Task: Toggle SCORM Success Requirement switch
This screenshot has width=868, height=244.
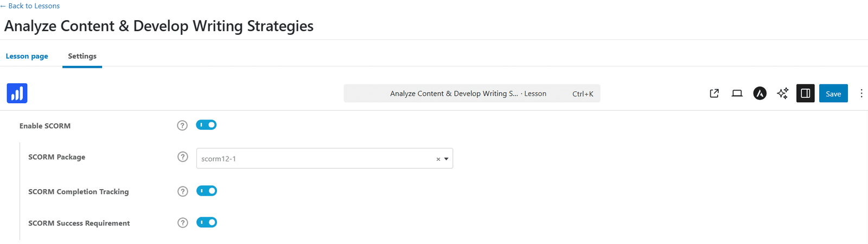Action: tap(207, 222)
